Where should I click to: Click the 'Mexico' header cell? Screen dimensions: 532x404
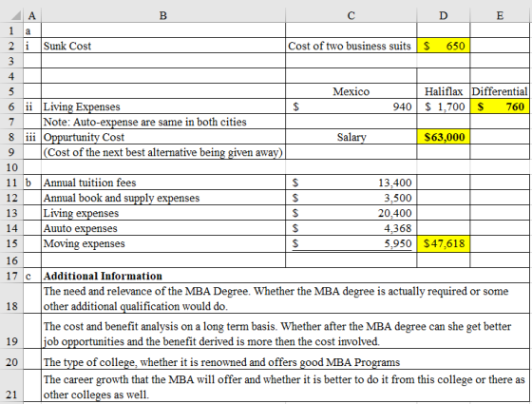351,91
